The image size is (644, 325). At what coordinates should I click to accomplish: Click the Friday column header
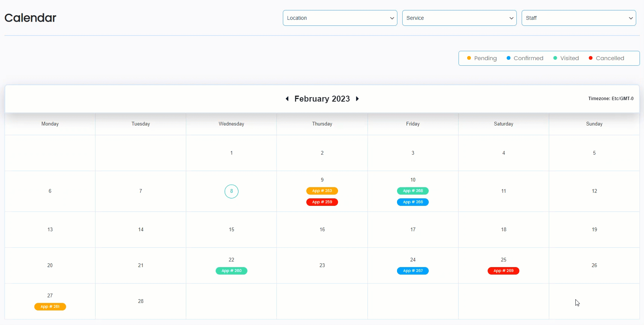click(413, 124)
